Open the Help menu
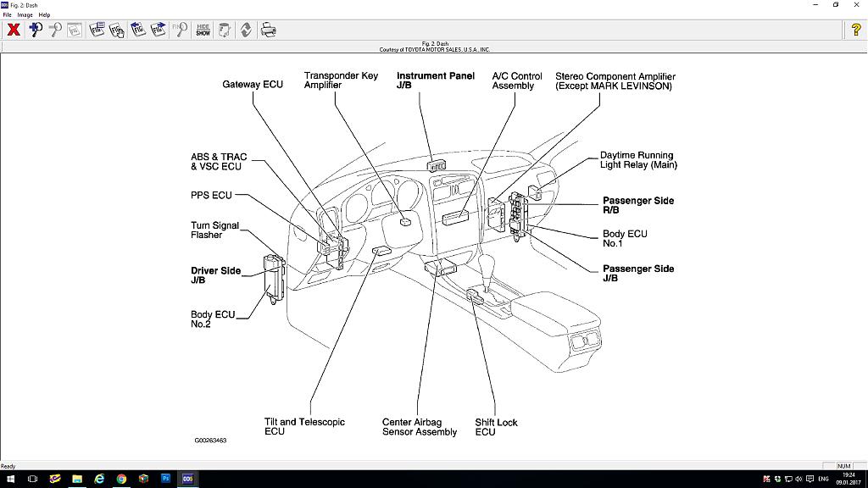 click(44, 14)
